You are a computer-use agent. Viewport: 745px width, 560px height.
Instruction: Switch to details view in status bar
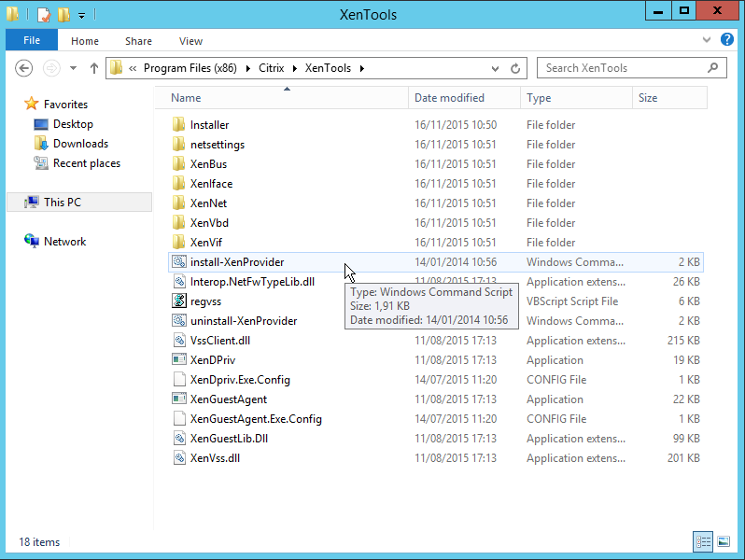click(703, 541)
